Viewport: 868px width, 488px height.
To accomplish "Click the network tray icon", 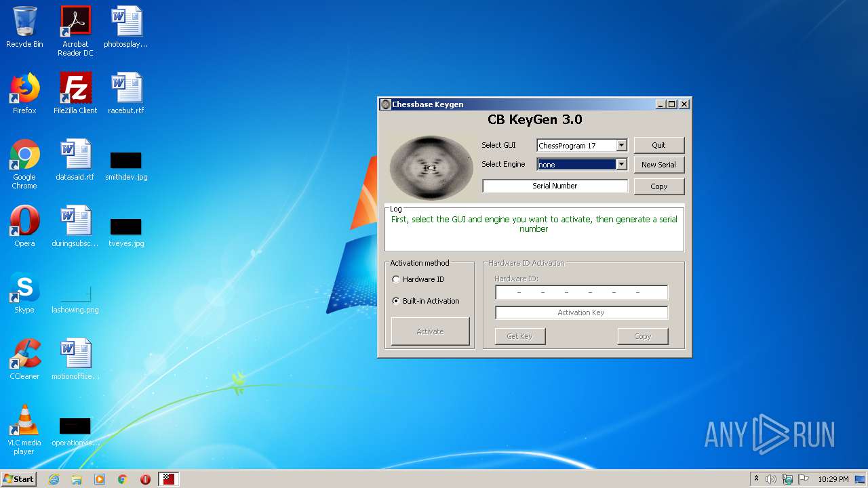I will tap(787, 479).
